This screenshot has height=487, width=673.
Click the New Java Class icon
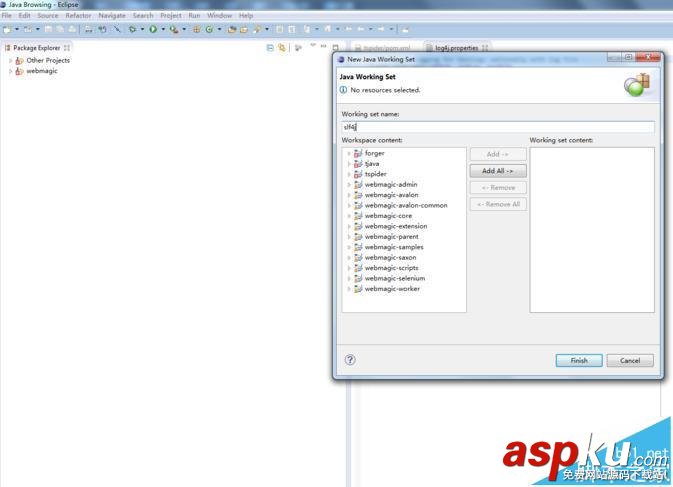209,29
